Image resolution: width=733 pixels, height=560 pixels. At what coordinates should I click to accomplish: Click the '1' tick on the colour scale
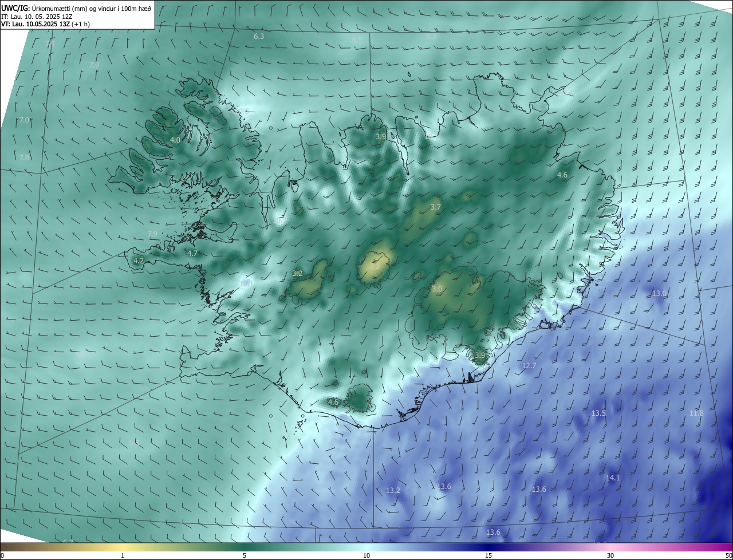(123, 555)
